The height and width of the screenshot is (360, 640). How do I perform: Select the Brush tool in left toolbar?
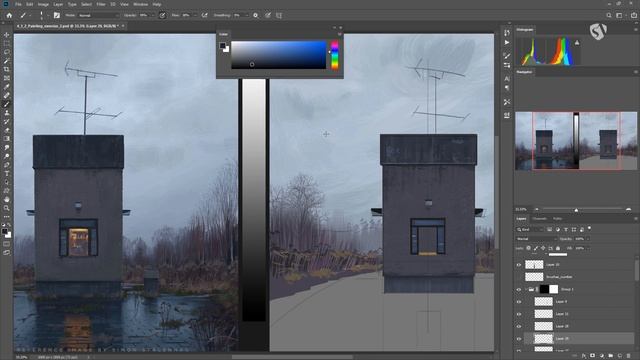tap(7, 104)
